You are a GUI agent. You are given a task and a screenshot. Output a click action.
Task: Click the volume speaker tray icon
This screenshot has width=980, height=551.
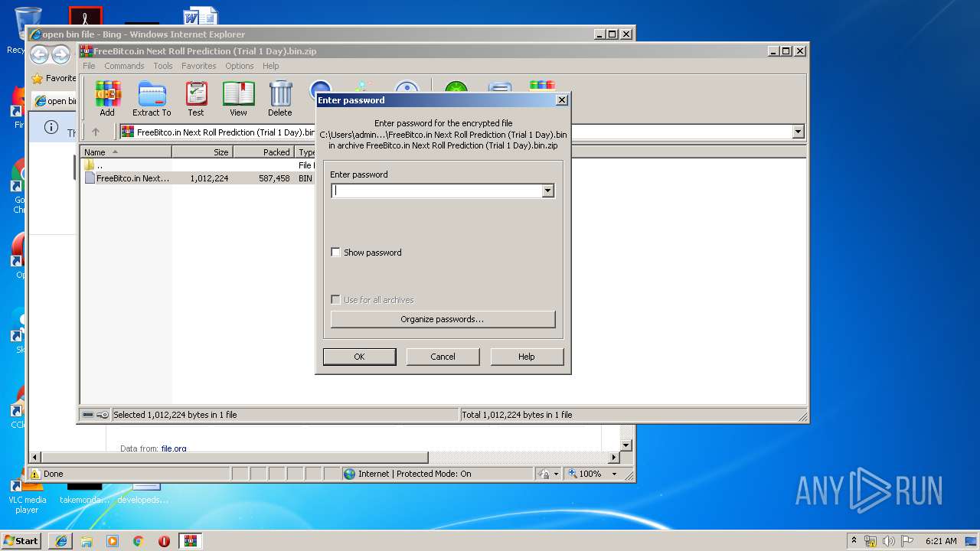[888, 540]
